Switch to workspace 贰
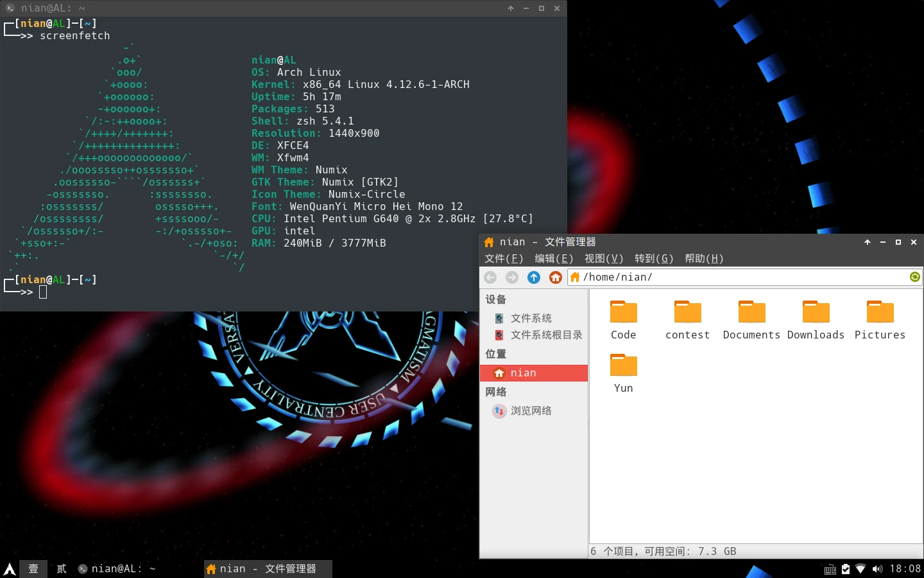The width and height of the screenshot is (924, 578). tap(62, 569)
